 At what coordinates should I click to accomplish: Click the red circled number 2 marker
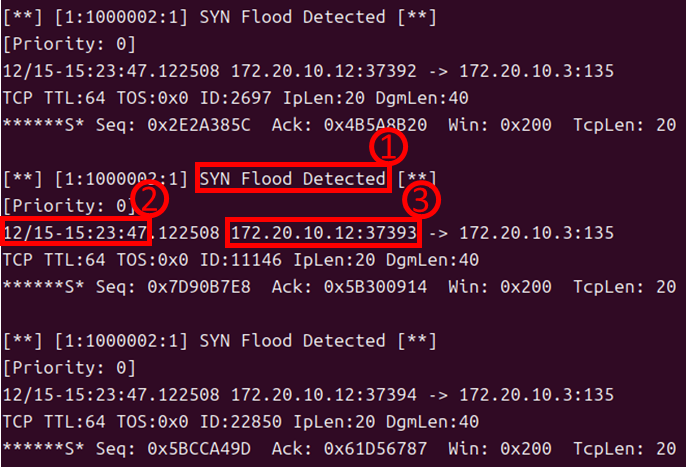coord(149,199)
